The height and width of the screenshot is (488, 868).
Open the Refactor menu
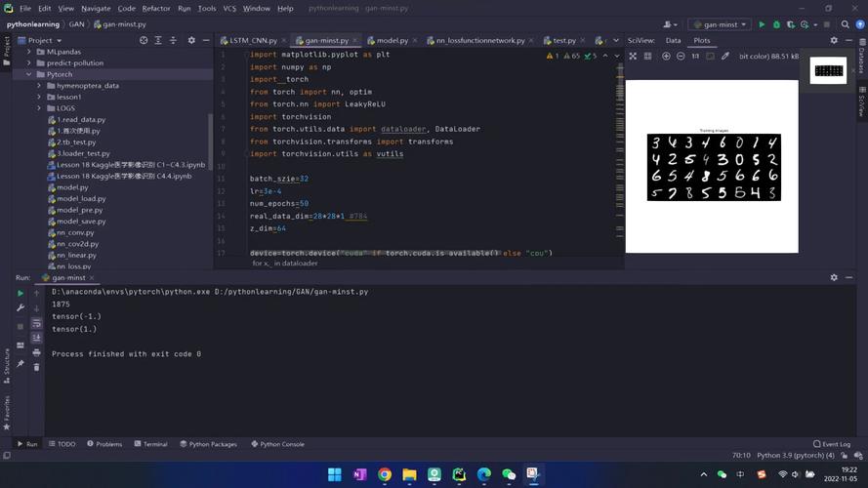(x=156, y=9)
